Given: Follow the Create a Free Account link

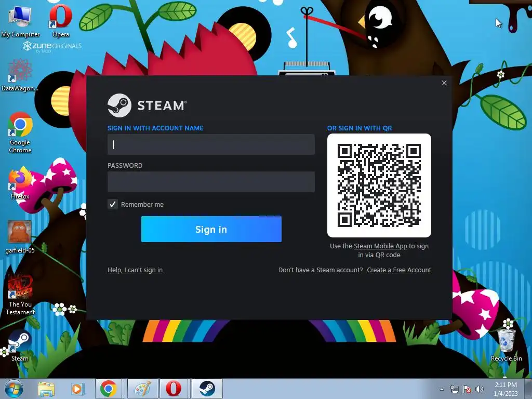Looking at the screenshot, I should (x=399, y=270).
